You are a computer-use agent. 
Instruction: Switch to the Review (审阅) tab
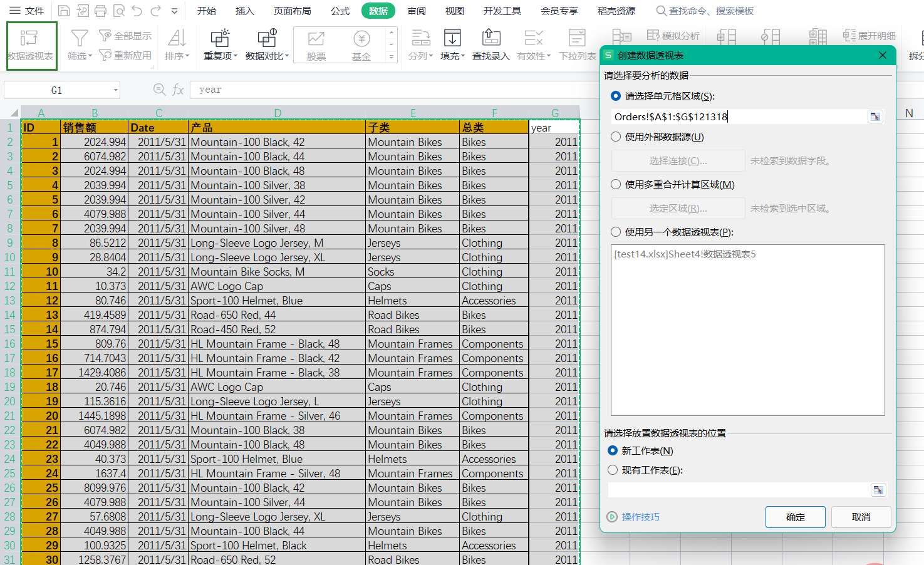pos(417,11)
